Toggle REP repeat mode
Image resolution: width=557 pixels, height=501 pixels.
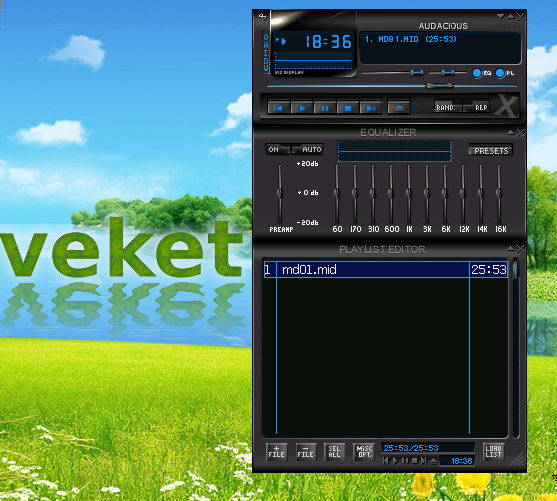pos(476,107)
